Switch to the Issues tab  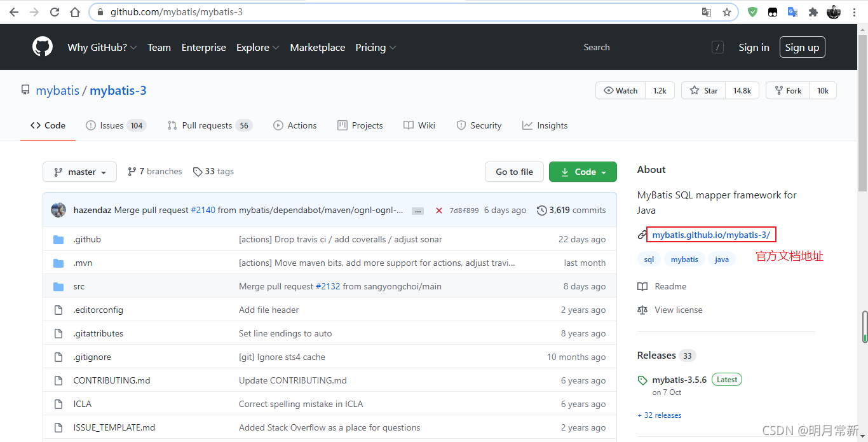pos(116,125)
